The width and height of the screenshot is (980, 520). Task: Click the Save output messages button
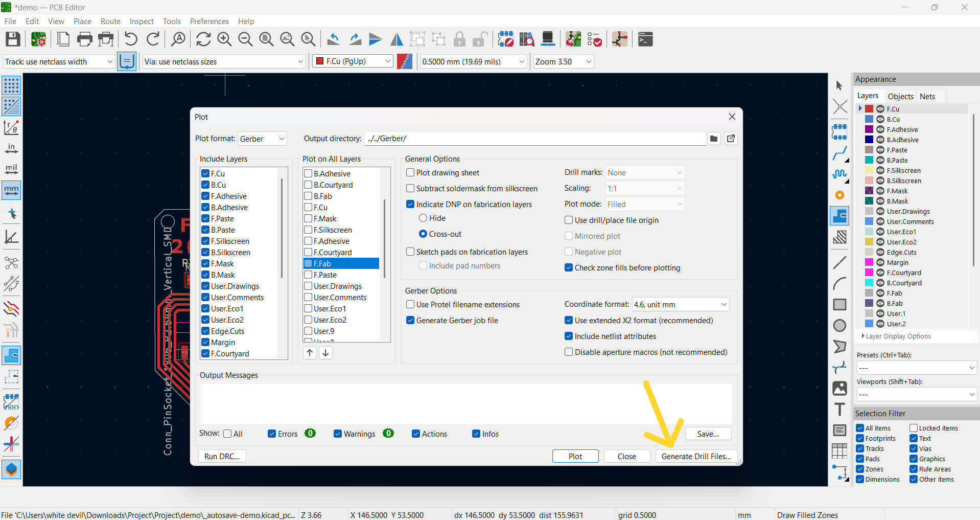point(708,434)
